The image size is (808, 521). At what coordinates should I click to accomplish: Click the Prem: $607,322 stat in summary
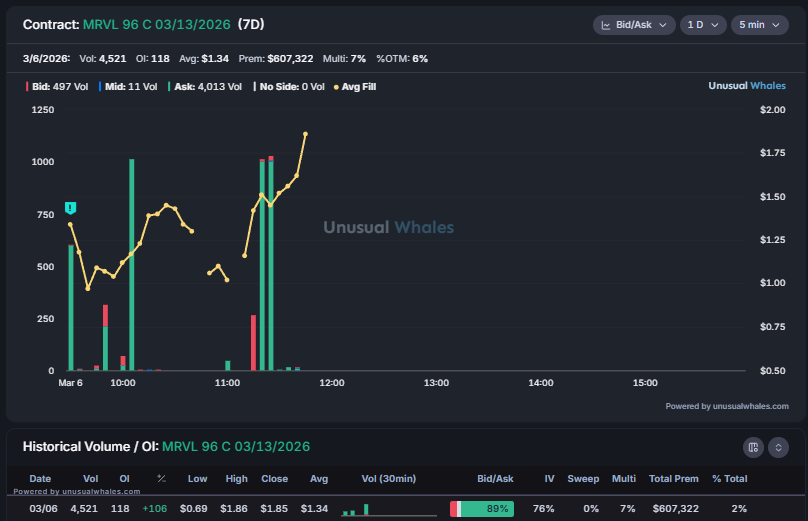pyautogui.click(x=276, y=59)
